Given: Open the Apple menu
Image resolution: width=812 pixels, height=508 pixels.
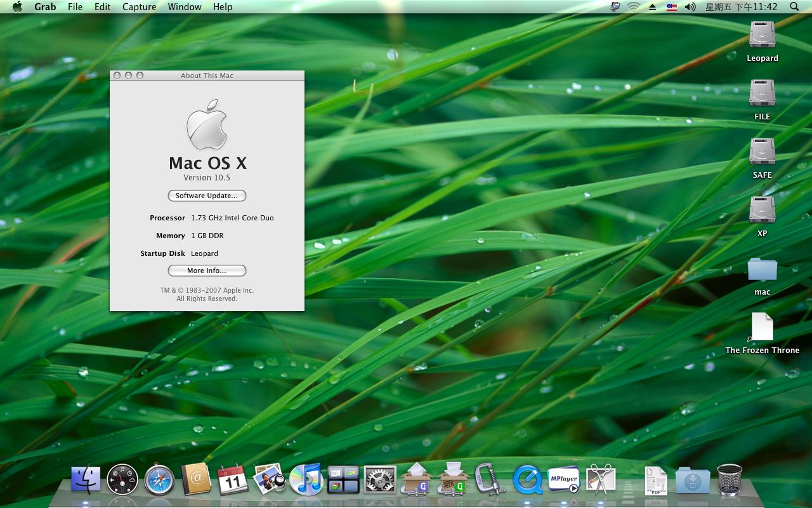Looking at the screenshot, I should click(17, 6).
